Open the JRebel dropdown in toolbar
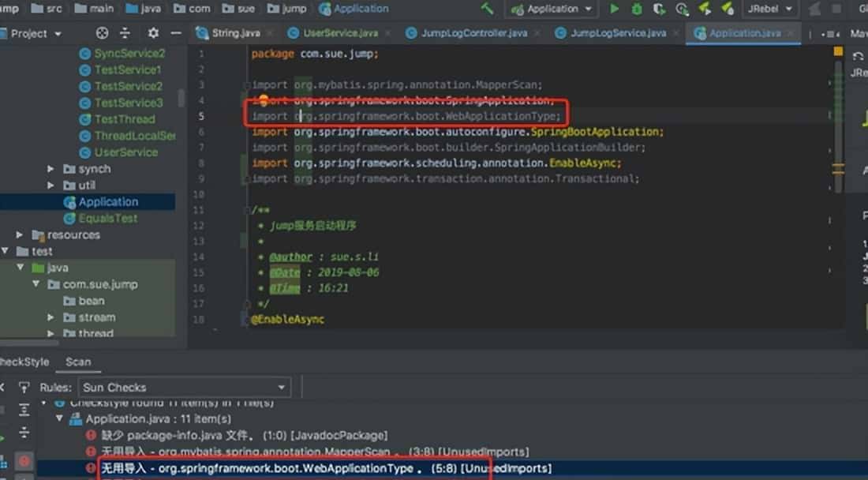 click(768, 9)
